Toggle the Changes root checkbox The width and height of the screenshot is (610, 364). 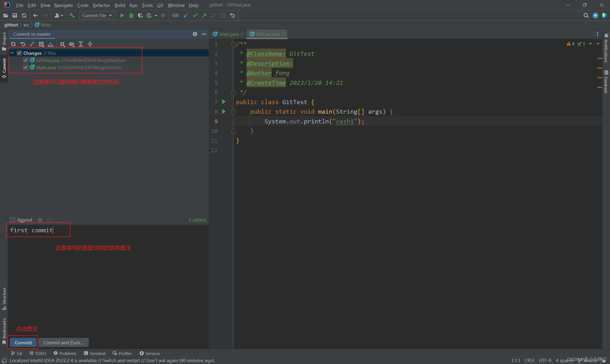[19, 53]
